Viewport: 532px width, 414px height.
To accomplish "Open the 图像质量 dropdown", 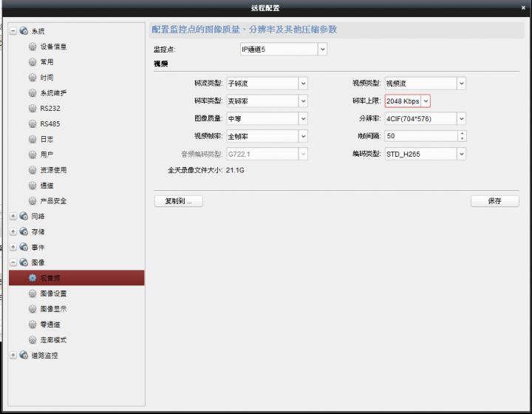I will point(304,118).
